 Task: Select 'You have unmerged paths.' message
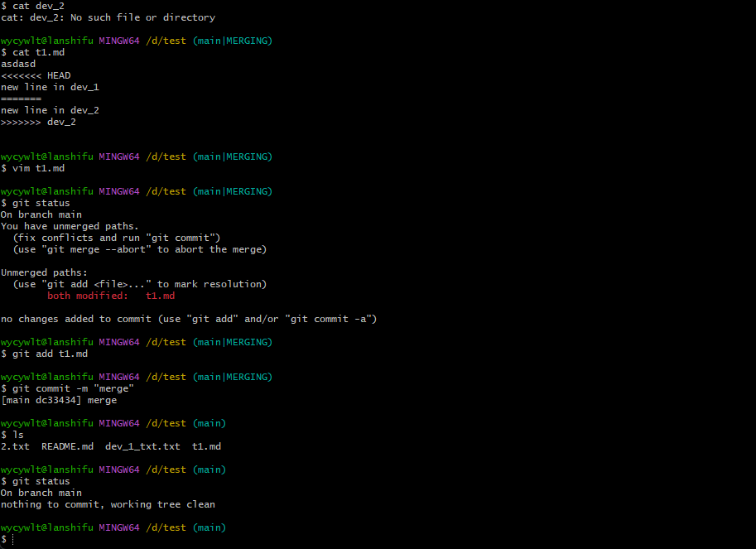pos(70,226)
